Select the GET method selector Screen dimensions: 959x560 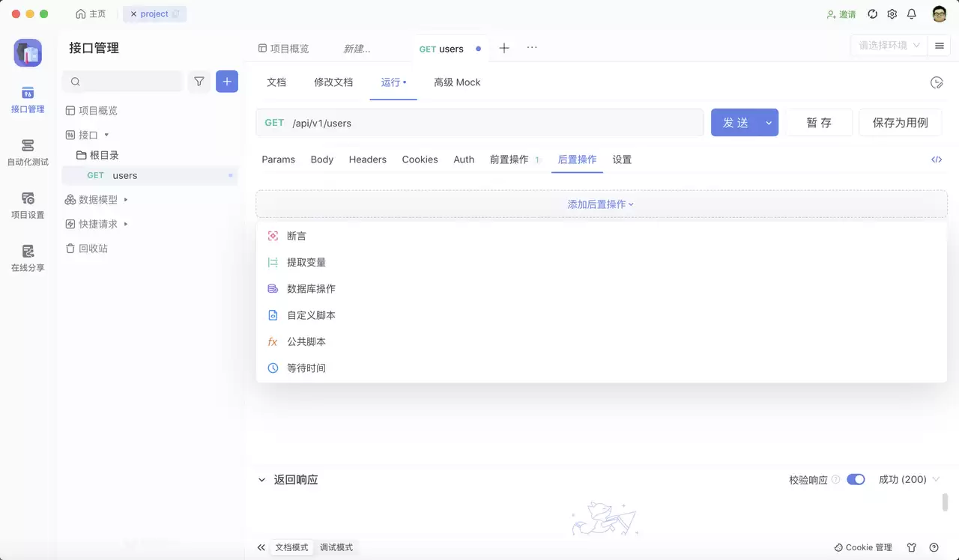(274, 123)
